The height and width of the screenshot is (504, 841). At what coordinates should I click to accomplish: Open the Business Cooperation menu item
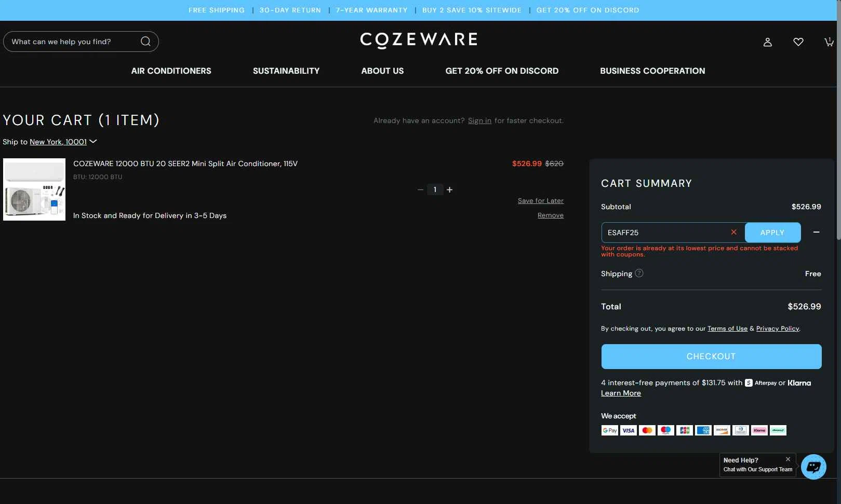click(x=652, y=71)
